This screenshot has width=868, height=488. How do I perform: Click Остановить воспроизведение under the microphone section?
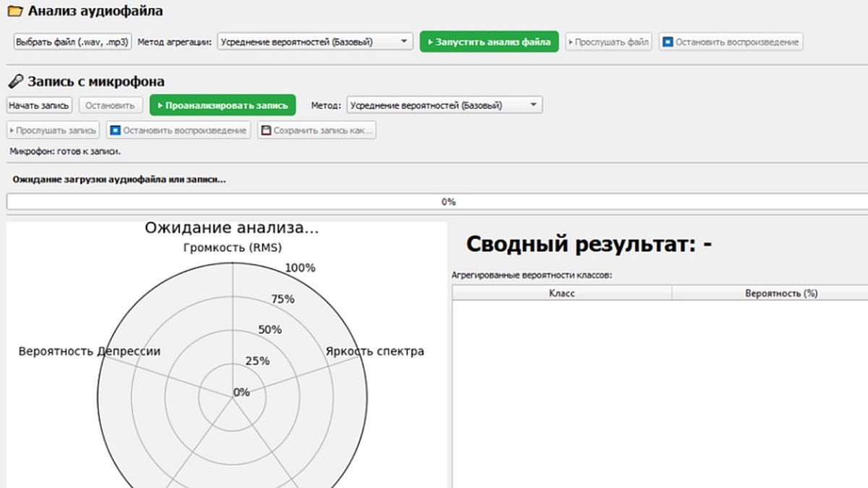pyautogui.click(x=178, y=131)
